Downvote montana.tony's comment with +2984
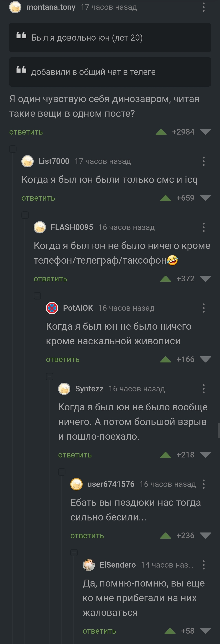The width and height of the screenshot is (220, 644). click(206, 132)
